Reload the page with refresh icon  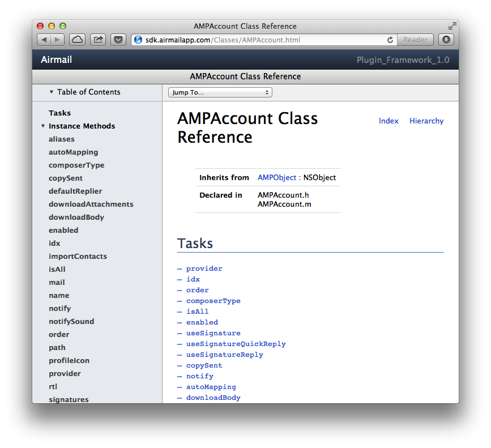(390, 40)
